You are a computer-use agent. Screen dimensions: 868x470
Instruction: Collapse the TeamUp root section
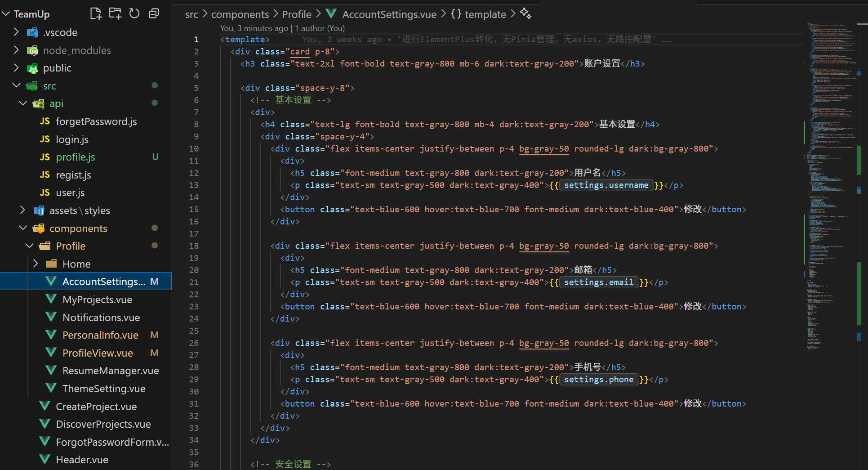[6, 14]
